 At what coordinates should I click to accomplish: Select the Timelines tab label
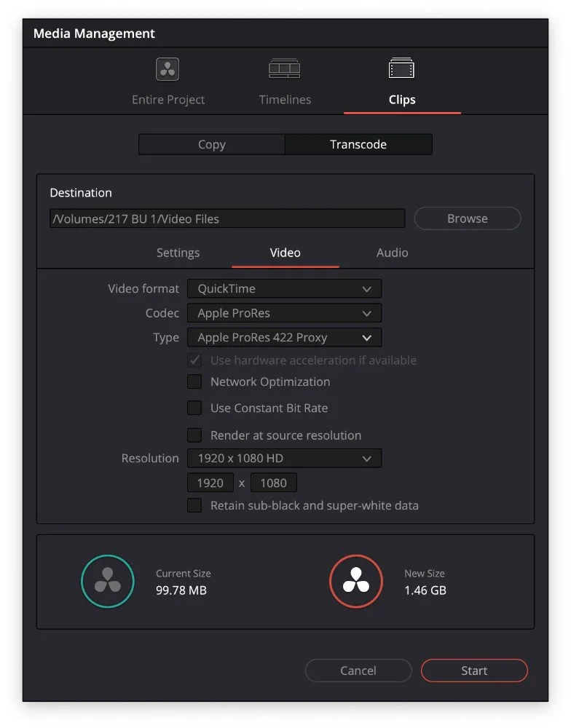click(285, 100)
